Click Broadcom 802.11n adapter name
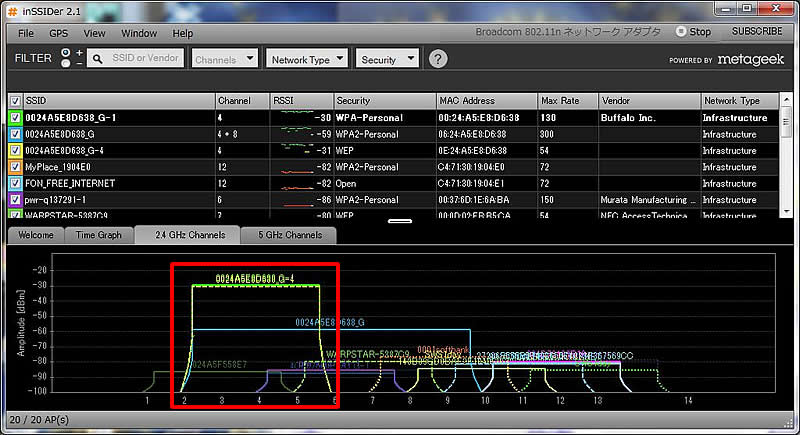 click(x=568, y=32)
